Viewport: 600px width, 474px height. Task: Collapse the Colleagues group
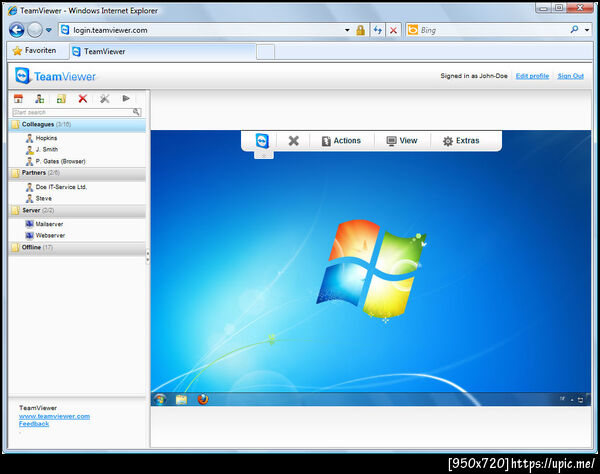pyautogui.click(x=77, y=125)
